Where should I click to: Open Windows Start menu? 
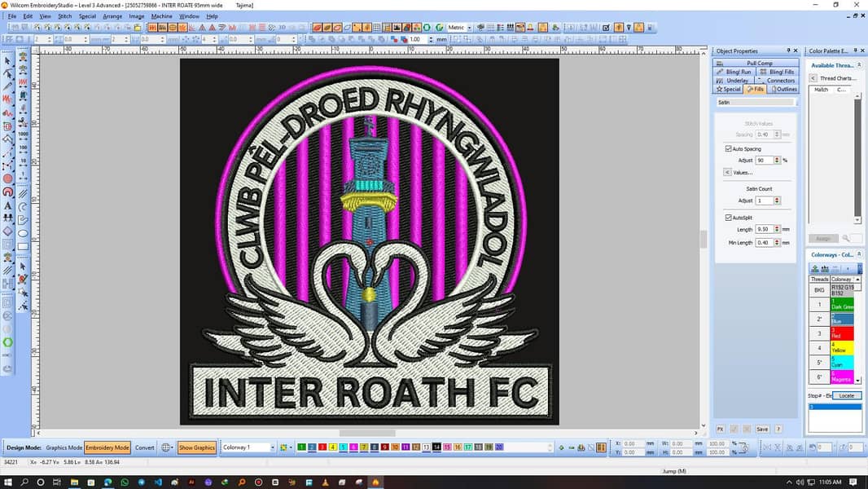8,482
